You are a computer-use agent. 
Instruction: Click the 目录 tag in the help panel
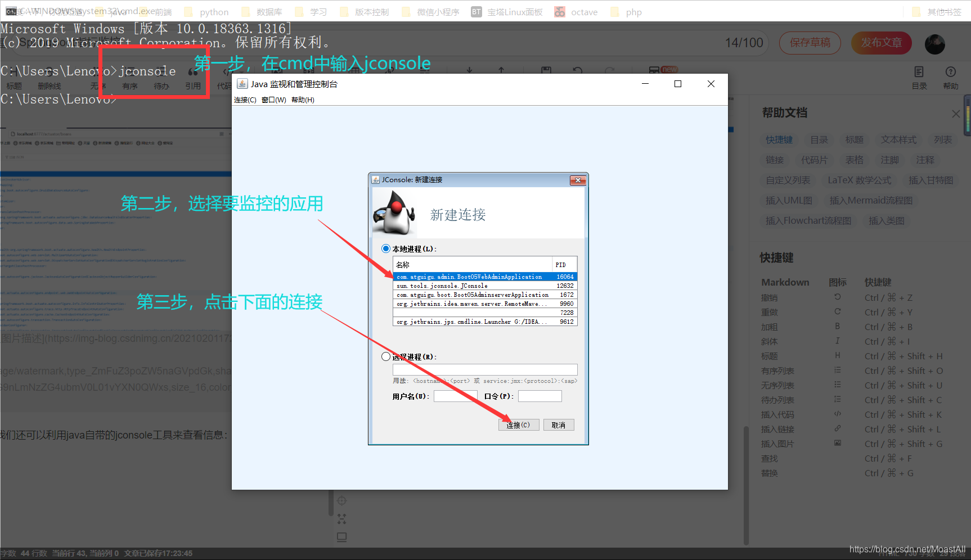[x=819, y=140]
